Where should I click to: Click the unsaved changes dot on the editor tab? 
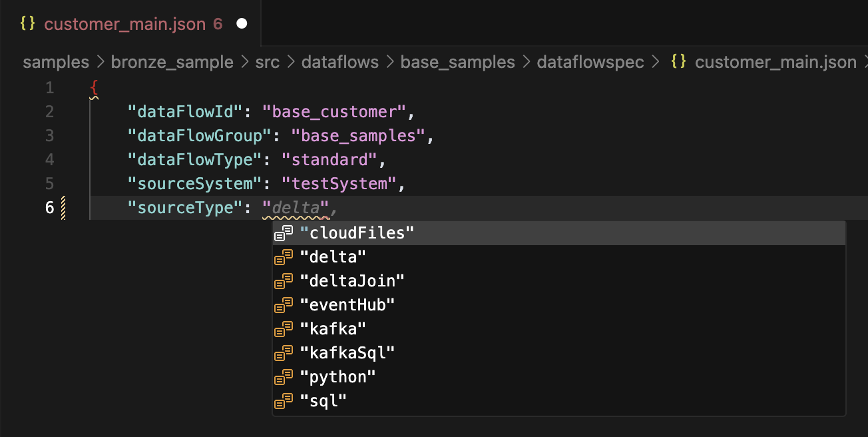[241, 23]
